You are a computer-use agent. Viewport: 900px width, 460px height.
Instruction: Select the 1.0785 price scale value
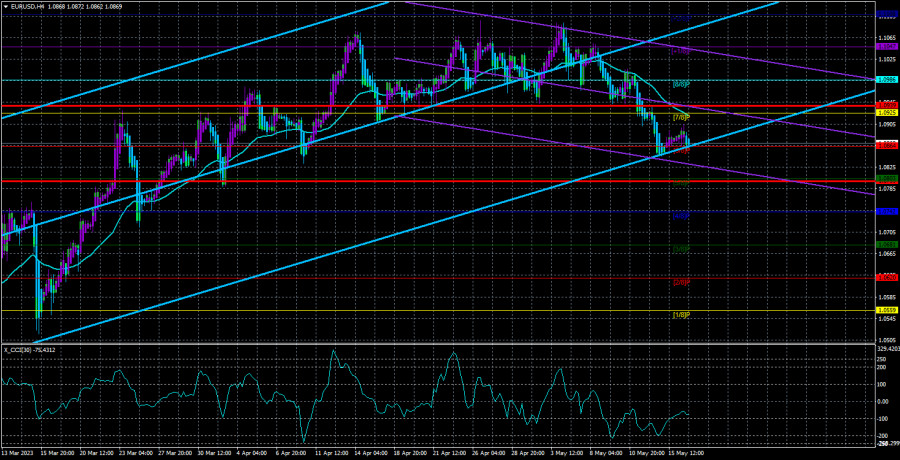point(886,188)
